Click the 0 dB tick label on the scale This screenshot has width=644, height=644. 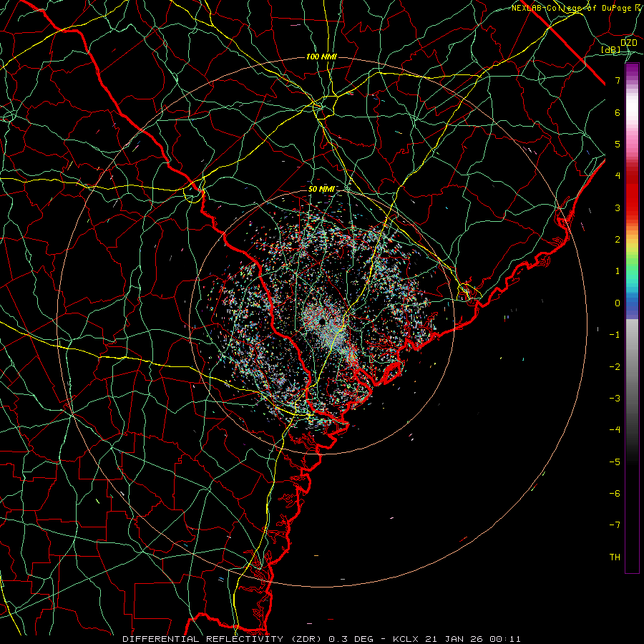coord(618,303)
